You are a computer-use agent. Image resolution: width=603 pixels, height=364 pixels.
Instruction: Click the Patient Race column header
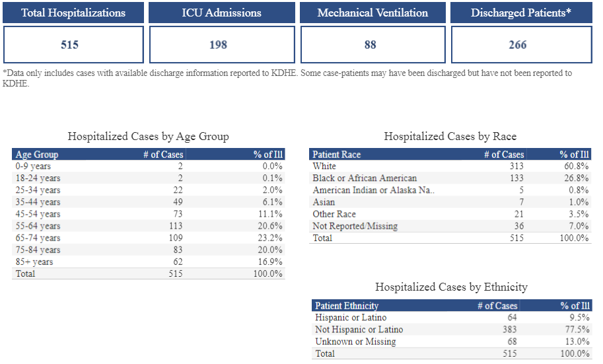(x=336, y=155)
